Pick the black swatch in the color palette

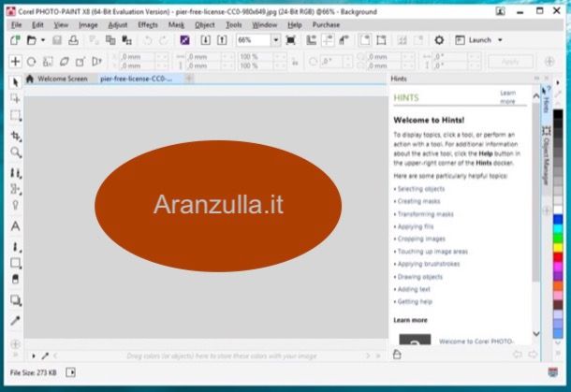point(558,114)
